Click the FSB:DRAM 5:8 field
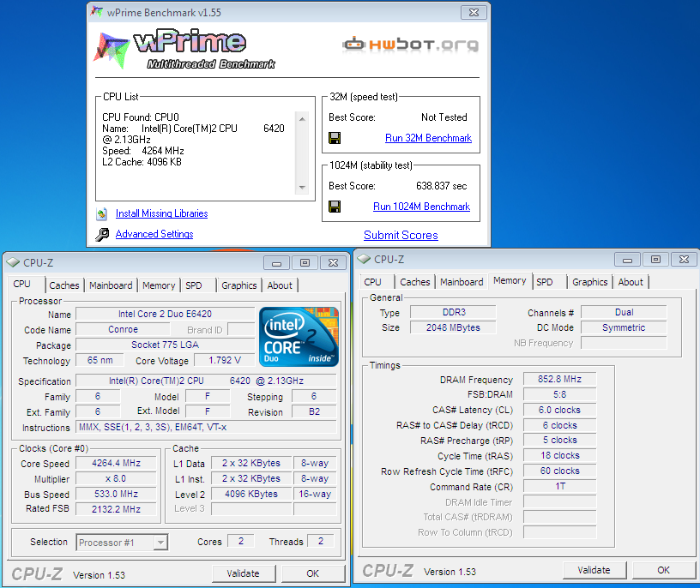The height and width of the screenshot is (588, 700). click(560, 394)
